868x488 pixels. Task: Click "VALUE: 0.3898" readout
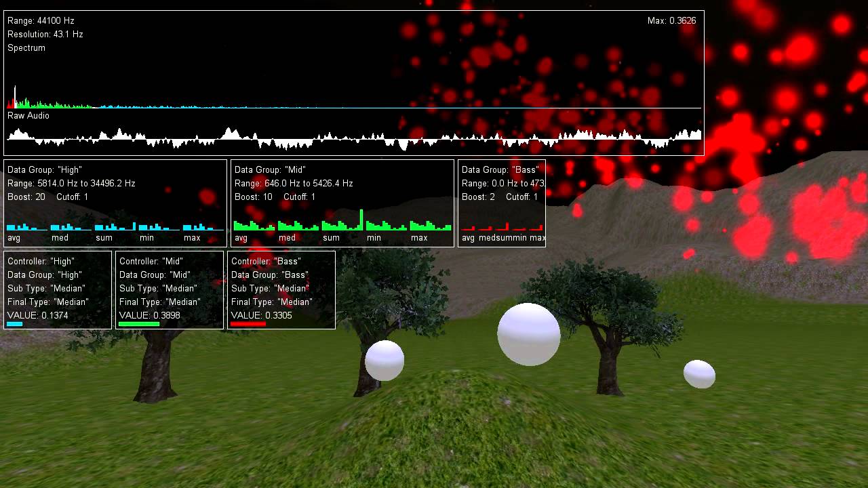pos(150,316)
